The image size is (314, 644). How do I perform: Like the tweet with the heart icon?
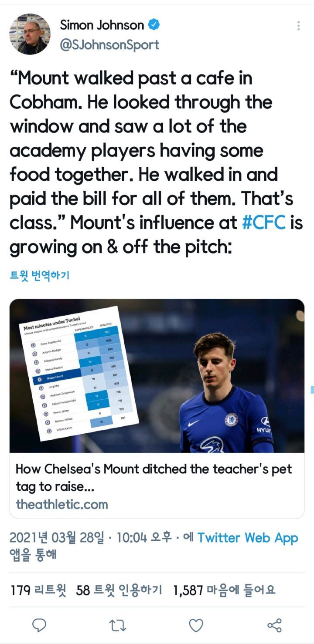[196, 625]
